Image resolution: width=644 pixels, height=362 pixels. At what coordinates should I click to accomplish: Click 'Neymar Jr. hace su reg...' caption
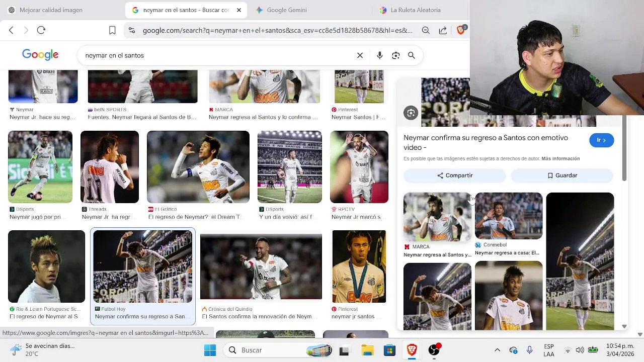[x=42, y=117]
